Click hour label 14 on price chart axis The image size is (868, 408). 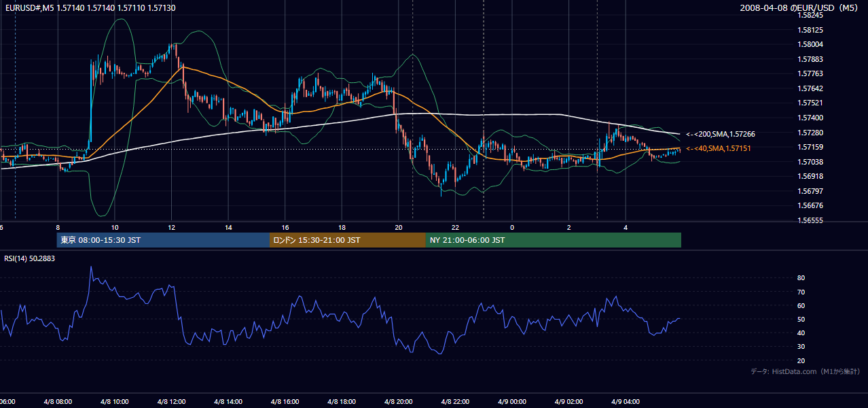(x=228, y=227)
